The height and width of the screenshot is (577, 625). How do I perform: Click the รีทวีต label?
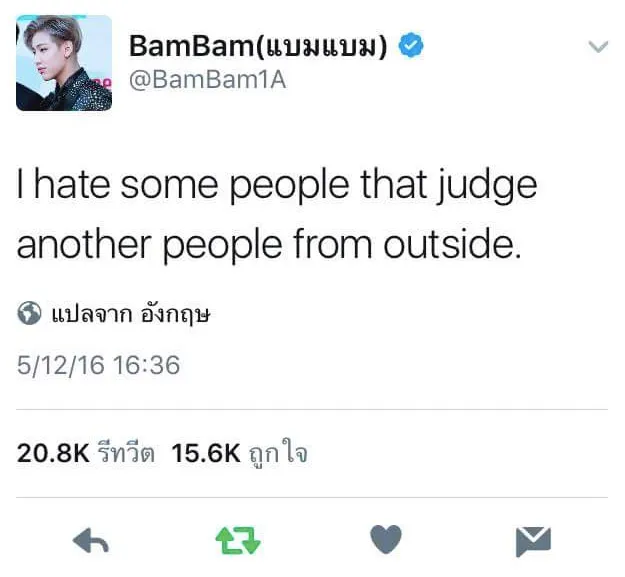(126, 453)
